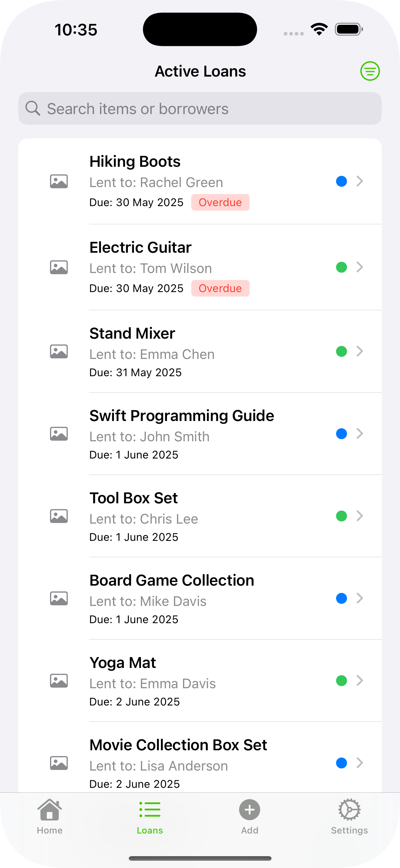The height and width of the screenshot is (868, 400).
Task: Tap the Stand Mixer photo placeholder icon
Action: coord(59,351)
